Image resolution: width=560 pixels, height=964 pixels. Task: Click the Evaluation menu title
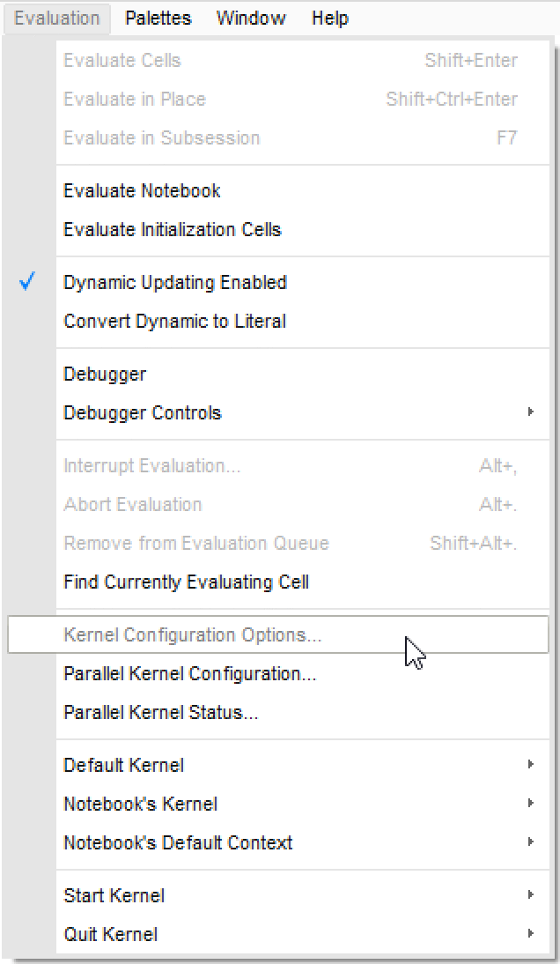(x=57, y=18)
